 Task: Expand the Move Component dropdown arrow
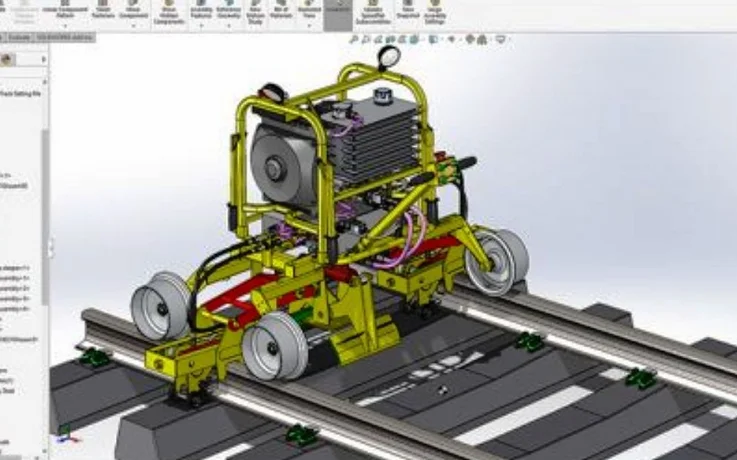[133, 26]
